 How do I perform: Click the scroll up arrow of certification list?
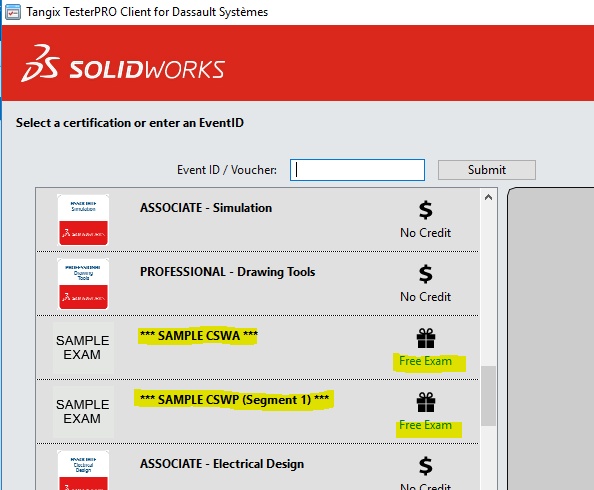(x=488, y=197)
